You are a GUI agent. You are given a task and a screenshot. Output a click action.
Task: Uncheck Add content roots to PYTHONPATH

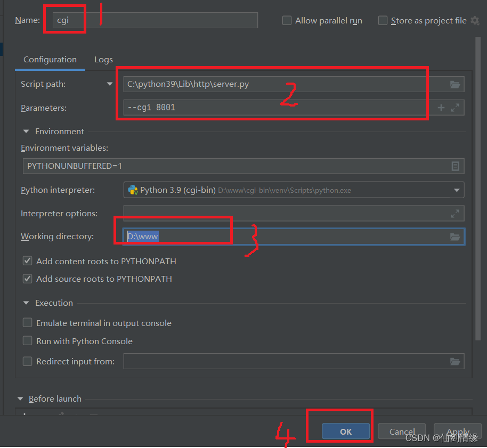coord(27,261)
